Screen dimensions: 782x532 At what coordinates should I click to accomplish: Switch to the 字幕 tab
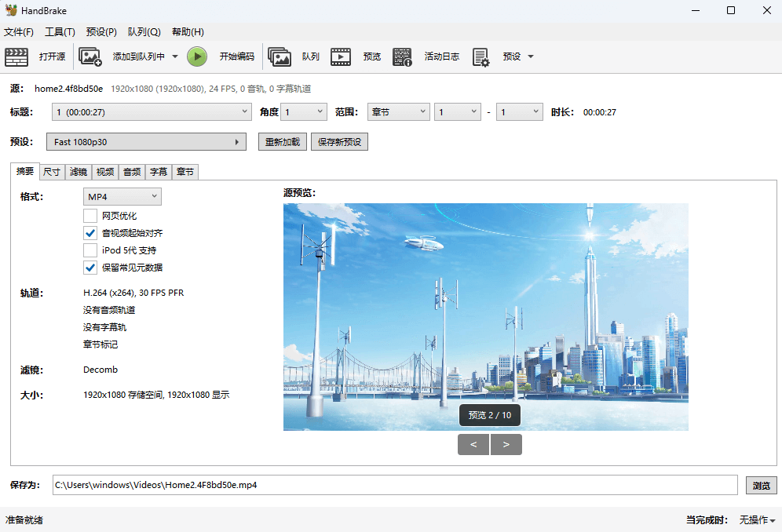click(159, 172)
